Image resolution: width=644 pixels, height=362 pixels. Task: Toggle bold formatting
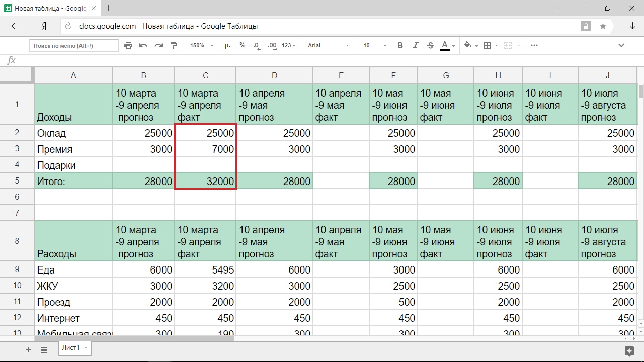pos(400,45)
